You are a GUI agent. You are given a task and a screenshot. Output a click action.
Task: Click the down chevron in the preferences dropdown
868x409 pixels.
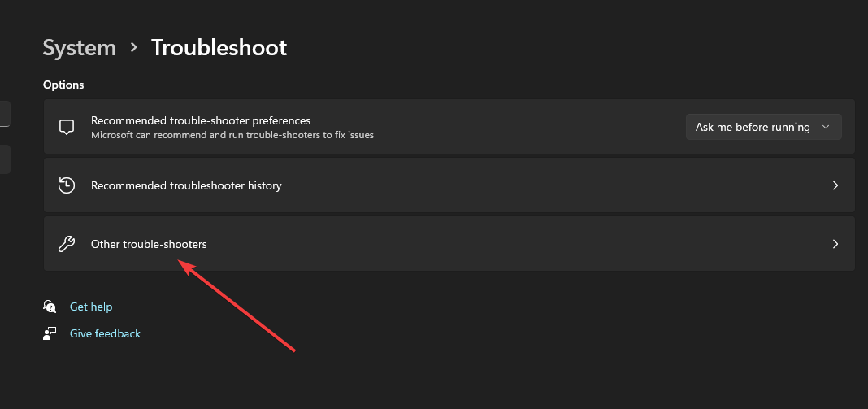(x=826, y=127)
